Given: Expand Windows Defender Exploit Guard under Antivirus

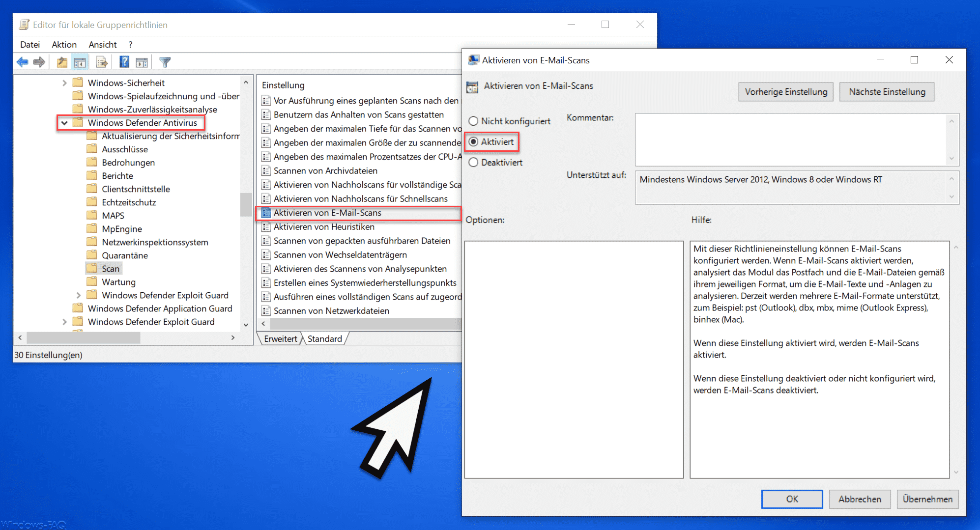Looking at the screenshot, I should (x=79, y=295).
